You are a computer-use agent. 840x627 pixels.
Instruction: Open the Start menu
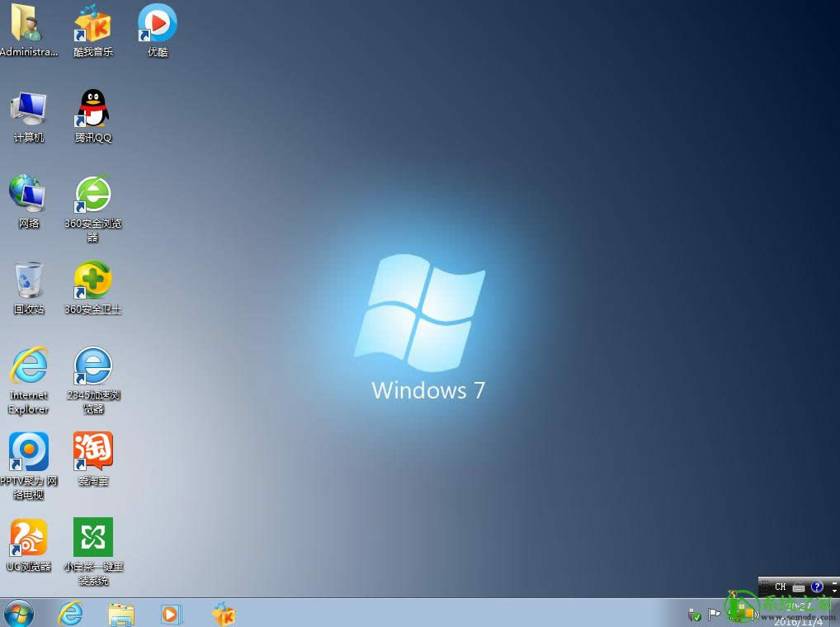click(x=17, y=615)
